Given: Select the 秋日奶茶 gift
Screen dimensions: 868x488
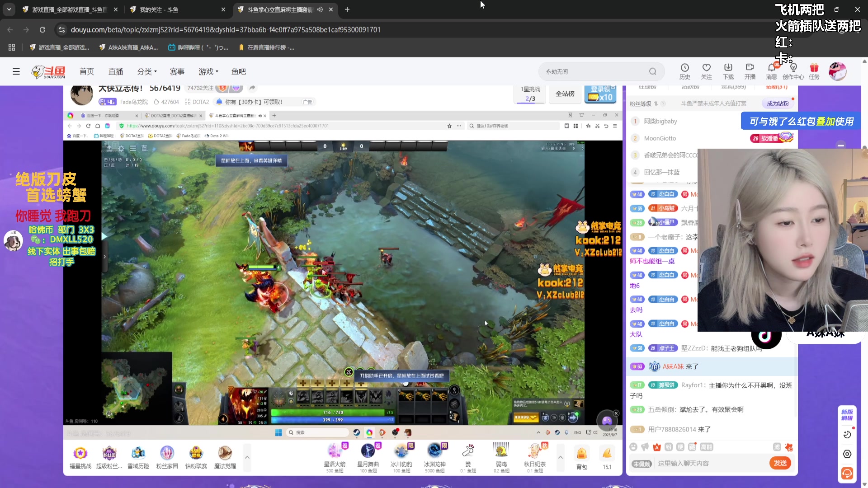Looking at the screenshot, I should tap(535, 458).
